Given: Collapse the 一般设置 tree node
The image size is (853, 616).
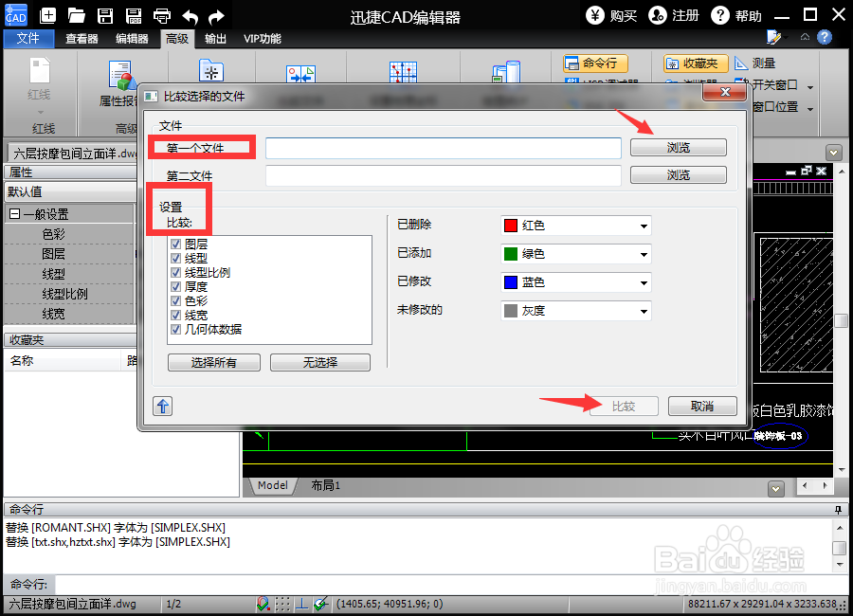Looking at the screenshot, I should click(14, 214).
